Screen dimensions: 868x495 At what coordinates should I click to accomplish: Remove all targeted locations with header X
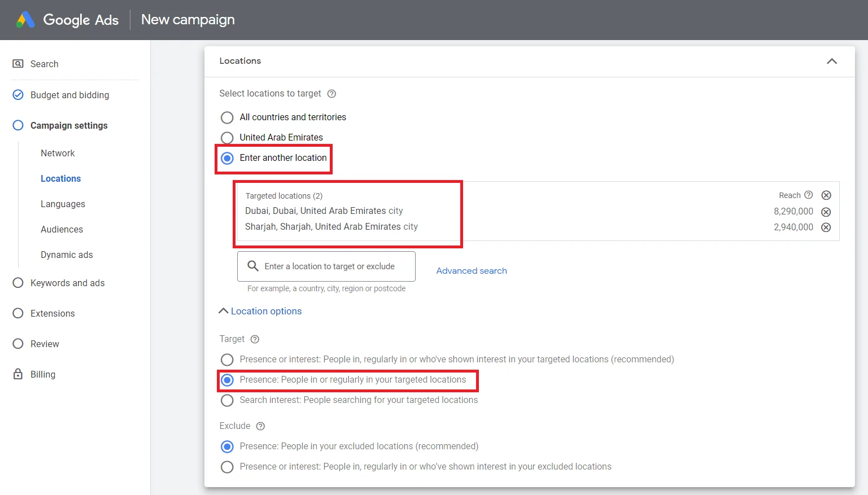click(x=826, y=195)
